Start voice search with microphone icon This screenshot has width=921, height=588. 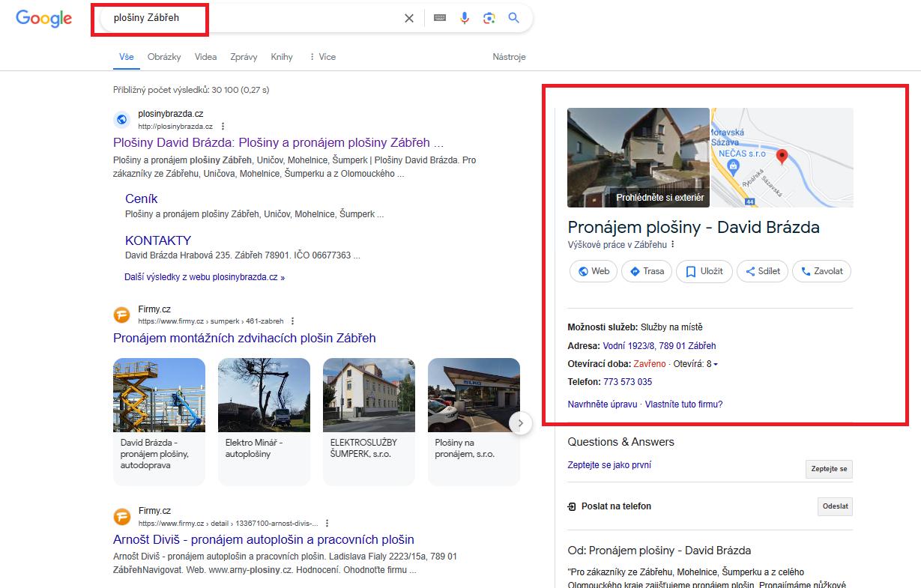(x=465, y=18)
